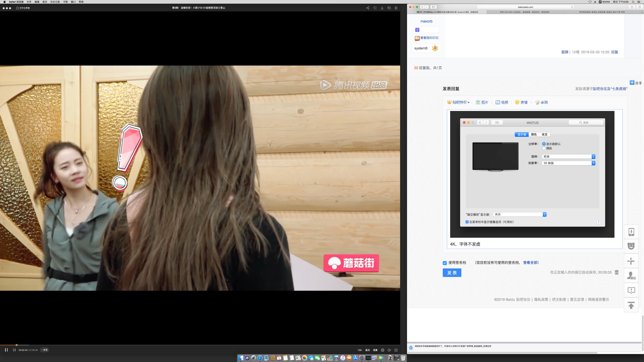This screenshot has height=362, width=644.
Task: Open the player settings gear icon
Action: [383, 350]
